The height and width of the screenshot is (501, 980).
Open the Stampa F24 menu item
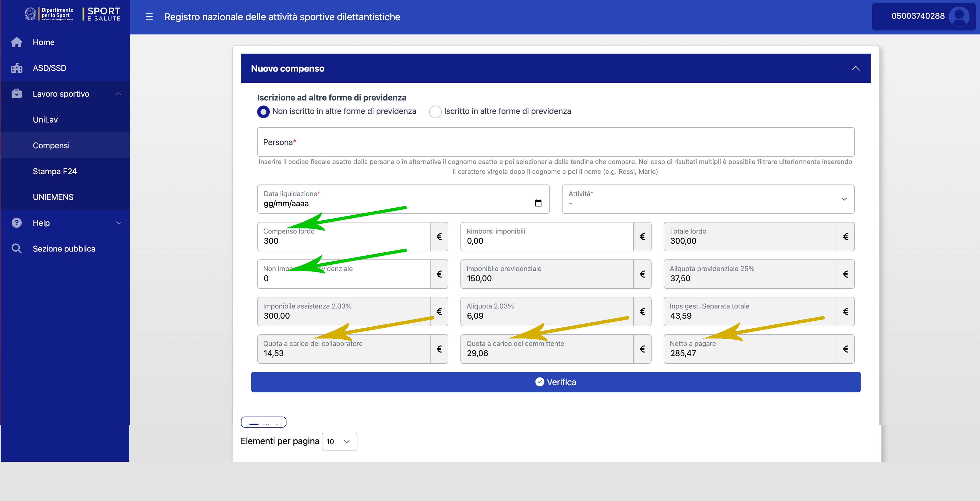(55, 171)
